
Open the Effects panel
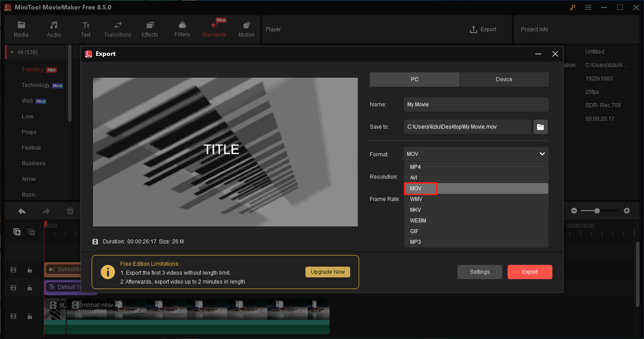click(x=150, y=29)
